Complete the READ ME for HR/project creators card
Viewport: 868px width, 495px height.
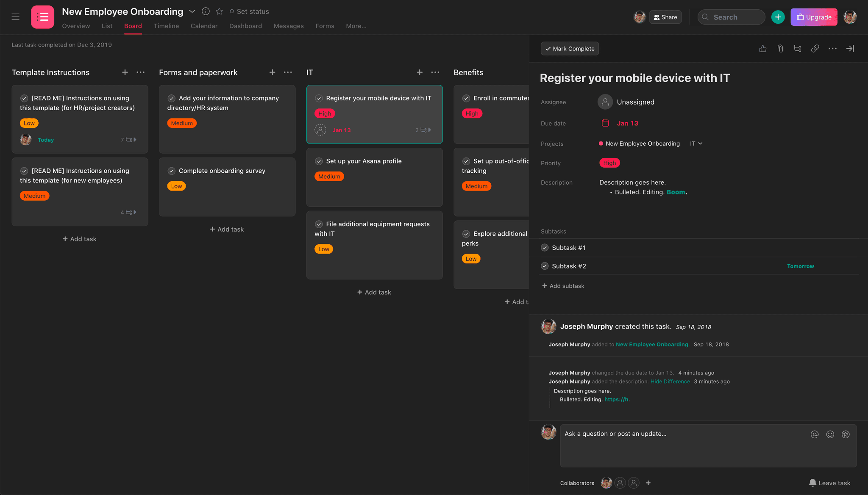[24, 98]
